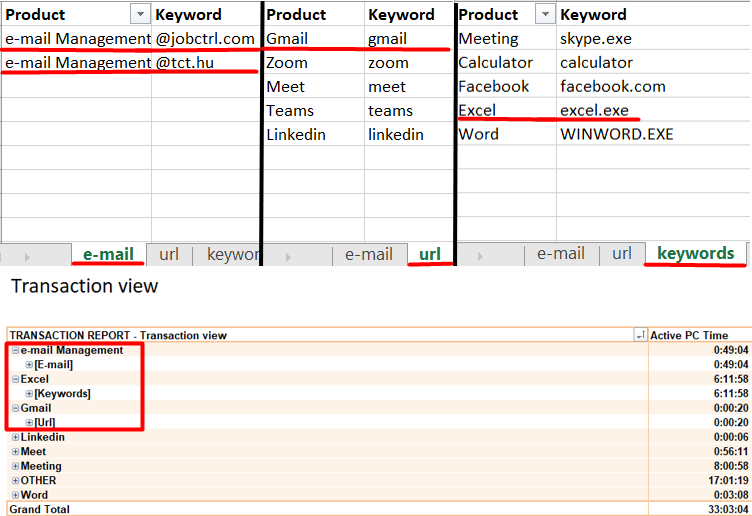Open the Product filter above the Meeting row
Screen dimensions: 752x516
coord(545,14)
